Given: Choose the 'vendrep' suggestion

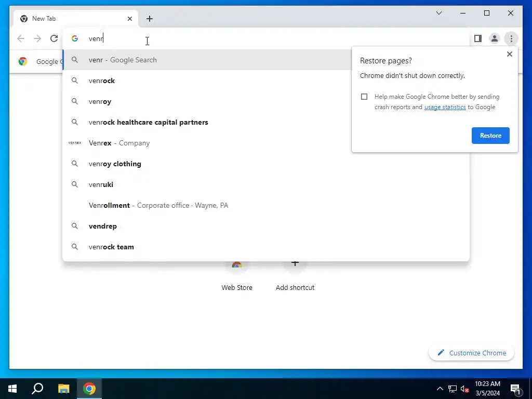Looking at the screenshot, I should (x=266, y=226).
